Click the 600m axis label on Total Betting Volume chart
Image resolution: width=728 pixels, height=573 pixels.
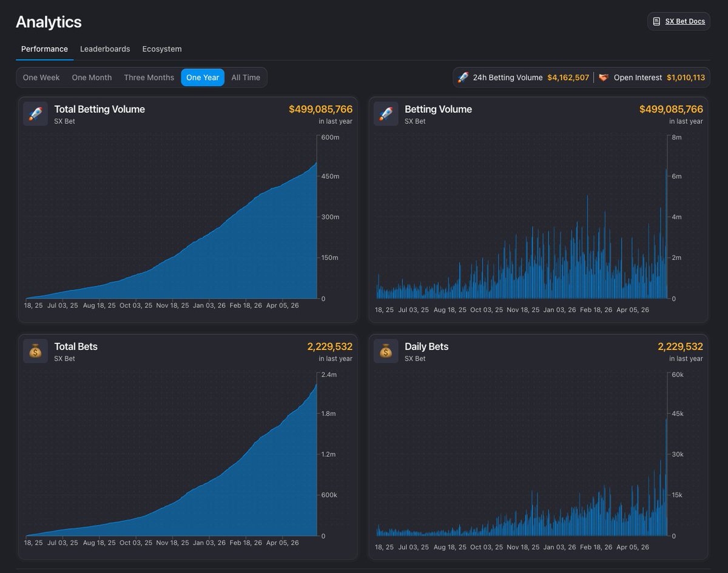click(329, 137)
